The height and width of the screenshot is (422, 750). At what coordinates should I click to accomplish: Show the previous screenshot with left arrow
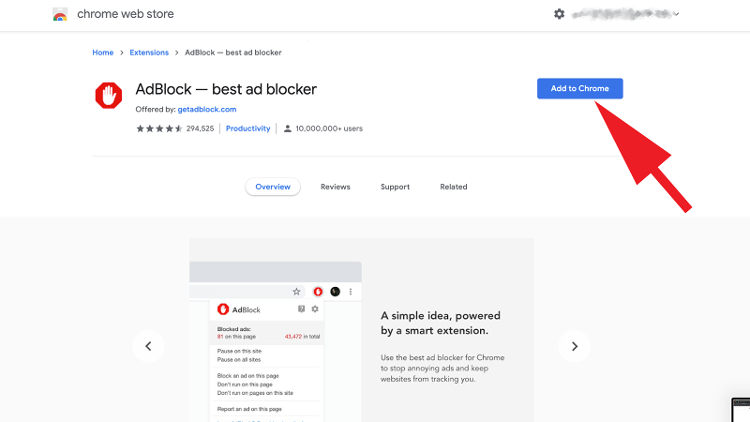coord(148,346)
